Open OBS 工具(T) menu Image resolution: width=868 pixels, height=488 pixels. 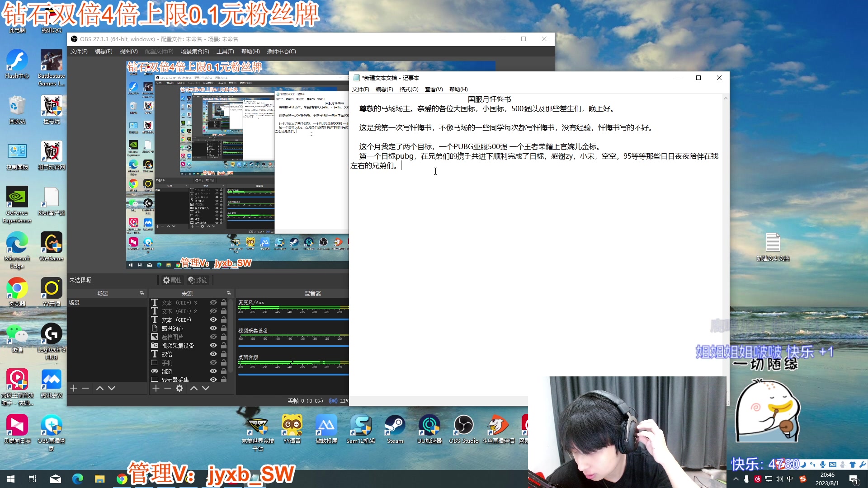point(225,52)
